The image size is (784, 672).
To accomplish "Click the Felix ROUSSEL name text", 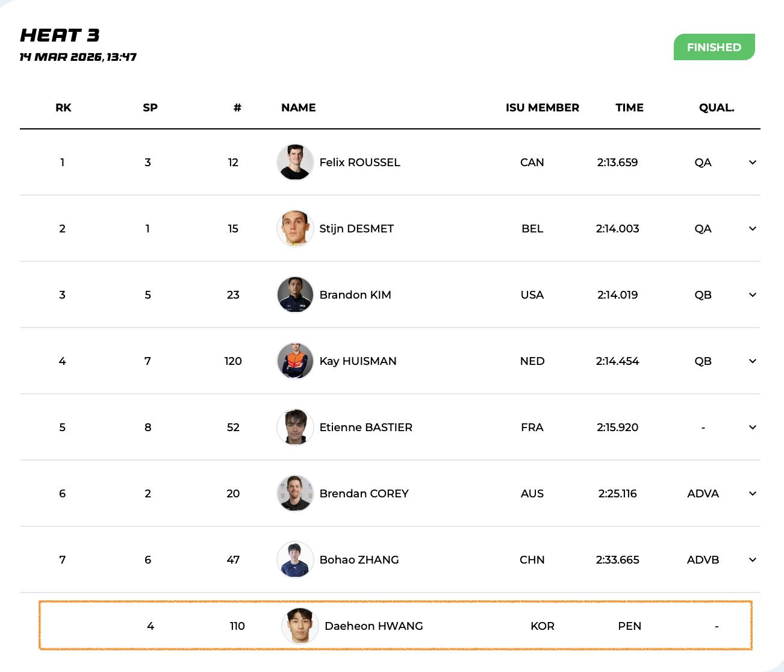I will (359, 163).
